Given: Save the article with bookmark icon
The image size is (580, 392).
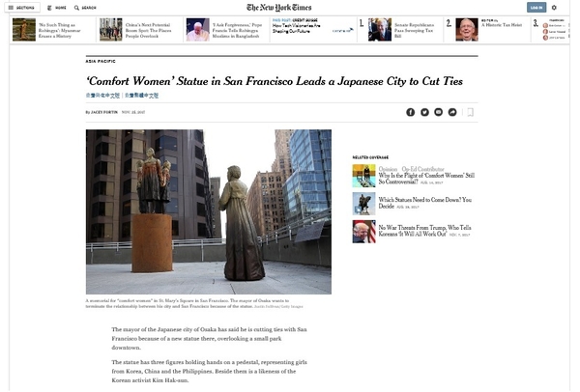Looking at the screenshot, I should [x=470, y=112].
